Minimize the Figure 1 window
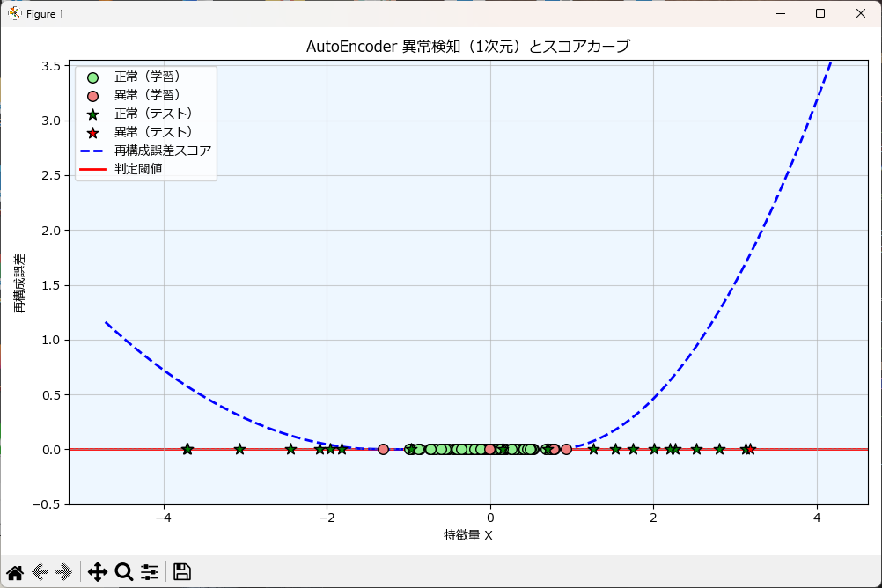The height and width of the screenshot is (588, 882). pos(779,14)
